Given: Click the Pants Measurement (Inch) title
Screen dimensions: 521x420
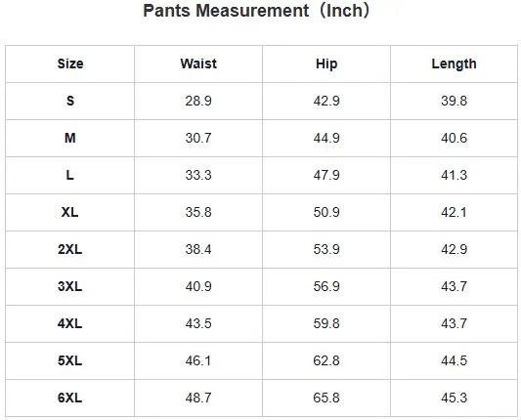Looking at the screenshot, I should (x=256, y=11).
